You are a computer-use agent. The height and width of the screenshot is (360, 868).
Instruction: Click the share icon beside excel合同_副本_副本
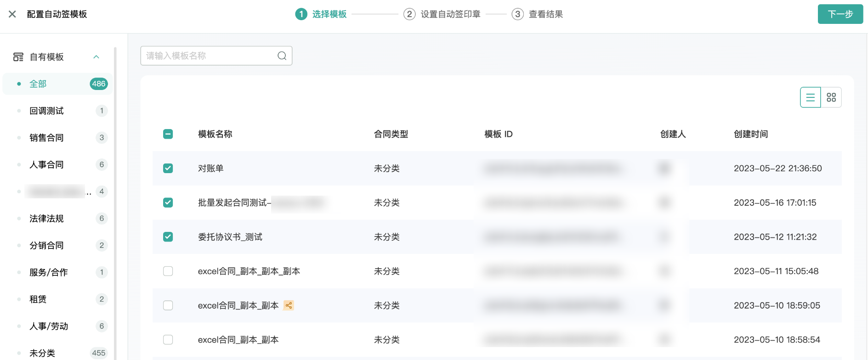pos(289,305)
